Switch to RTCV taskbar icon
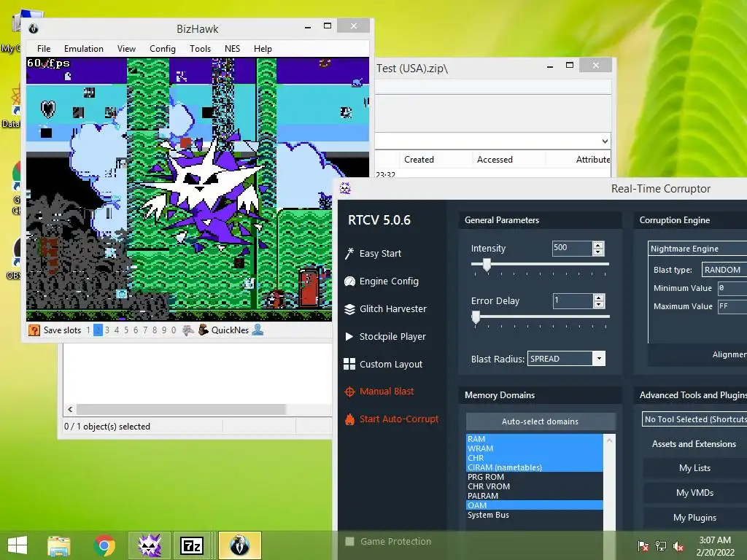 149,545
